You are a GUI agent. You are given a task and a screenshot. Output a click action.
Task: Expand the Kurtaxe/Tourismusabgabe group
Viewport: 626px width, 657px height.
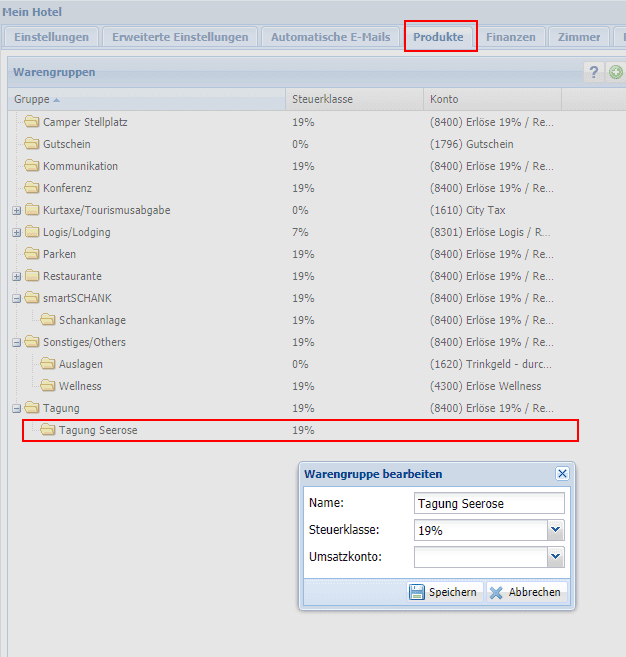16,210
